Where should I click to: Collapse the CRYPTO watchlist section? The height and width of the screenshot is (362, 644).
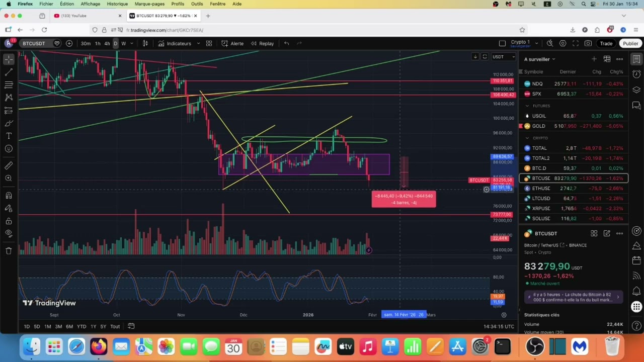tap(527, 138)
